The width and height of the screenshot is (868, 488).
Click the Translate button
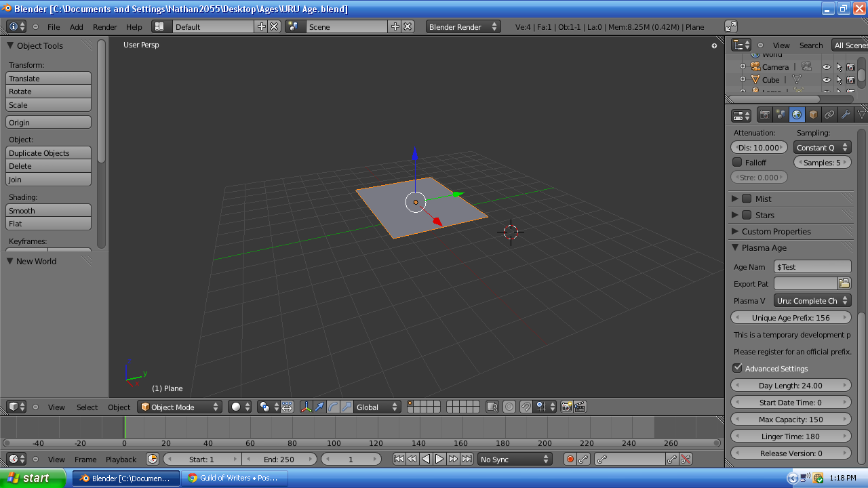[48, 79]
